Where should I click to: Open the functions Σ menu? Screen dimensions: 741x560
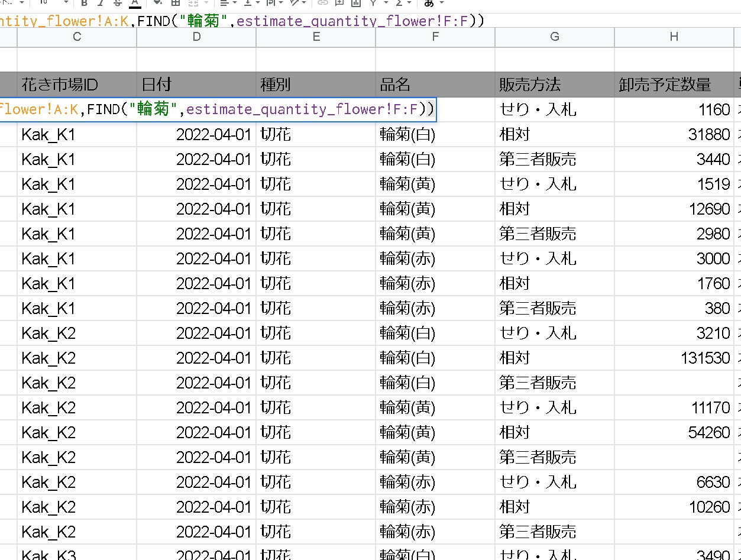[x=400, y=4]
